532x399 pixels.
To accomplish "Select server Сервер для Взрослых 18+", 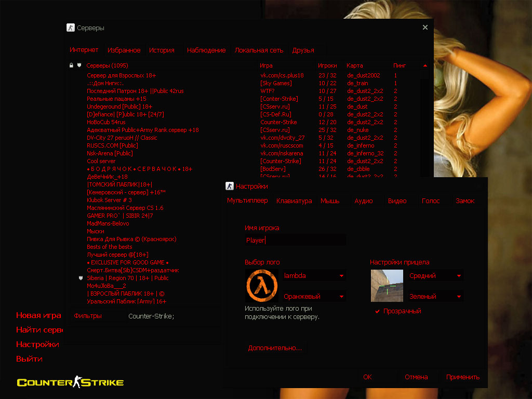I will (121, 75).
